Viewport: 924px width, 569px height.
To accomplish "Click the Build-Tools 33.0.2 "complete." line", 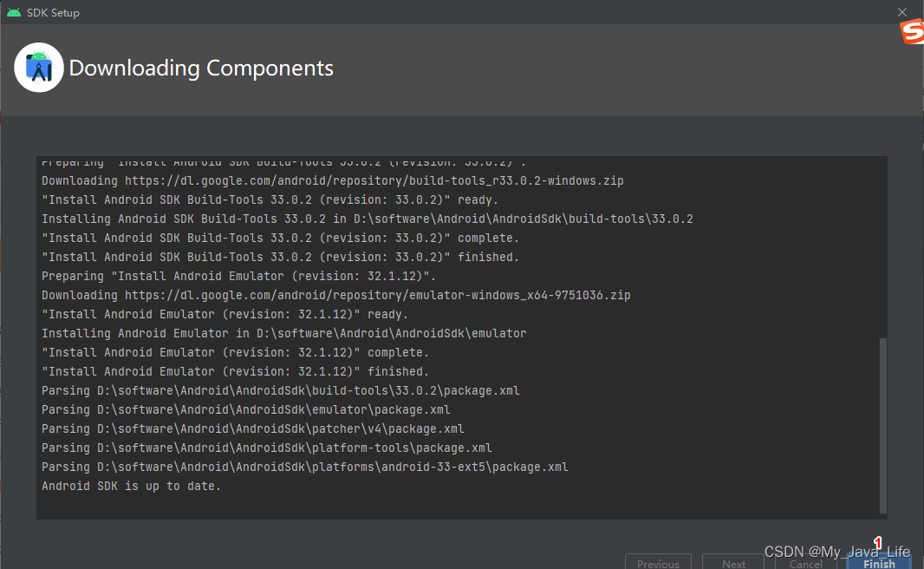I will point(281,238).
